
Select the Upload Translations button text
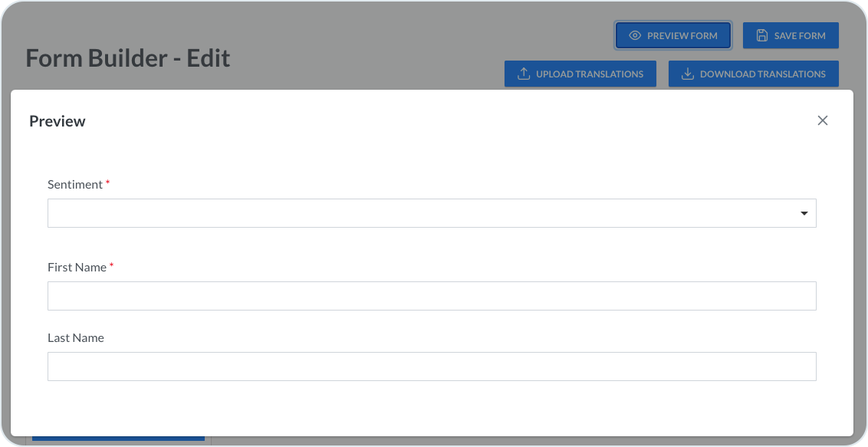[x=589, y=74]
